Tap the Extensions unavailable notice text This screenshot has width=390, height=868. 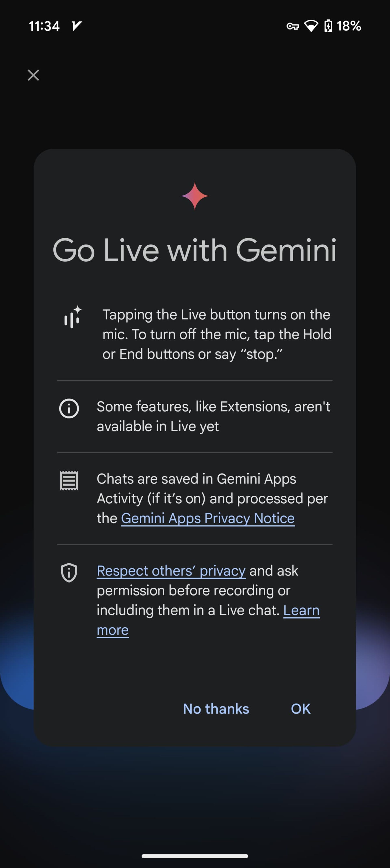click(213, 417)
